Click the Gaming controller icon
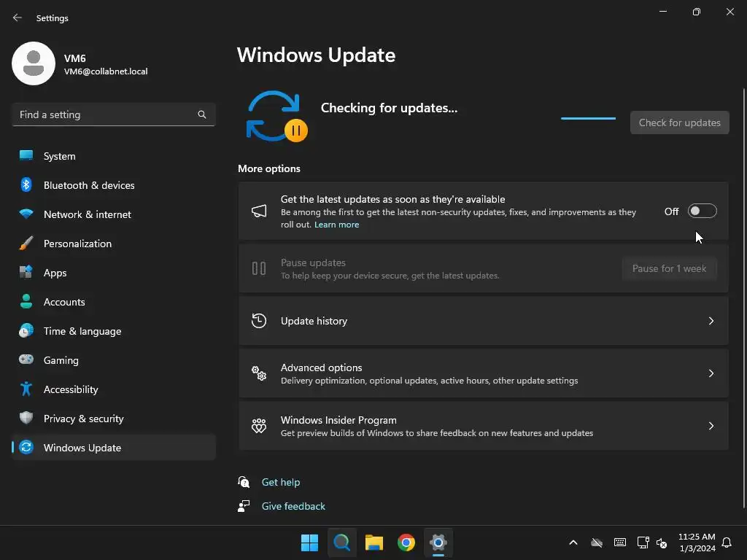 click(x=26, y=359)
